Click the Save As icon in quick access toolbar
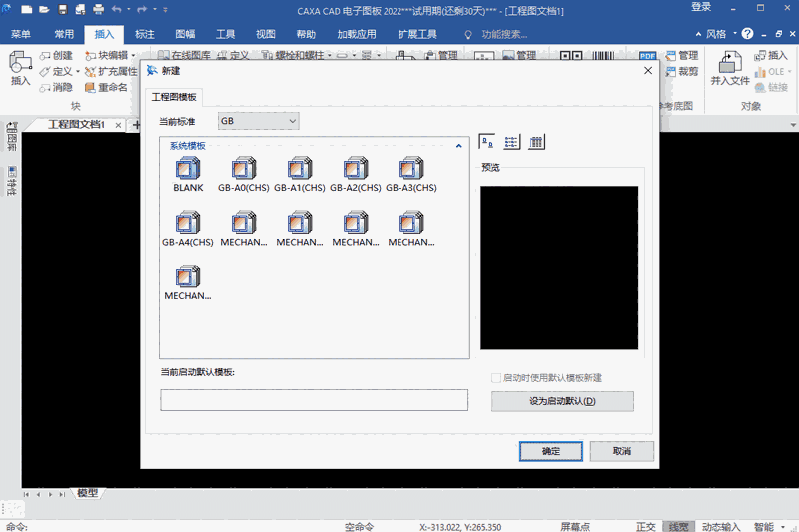This screenshot has width=799, height=532. [x=80, y=9]
